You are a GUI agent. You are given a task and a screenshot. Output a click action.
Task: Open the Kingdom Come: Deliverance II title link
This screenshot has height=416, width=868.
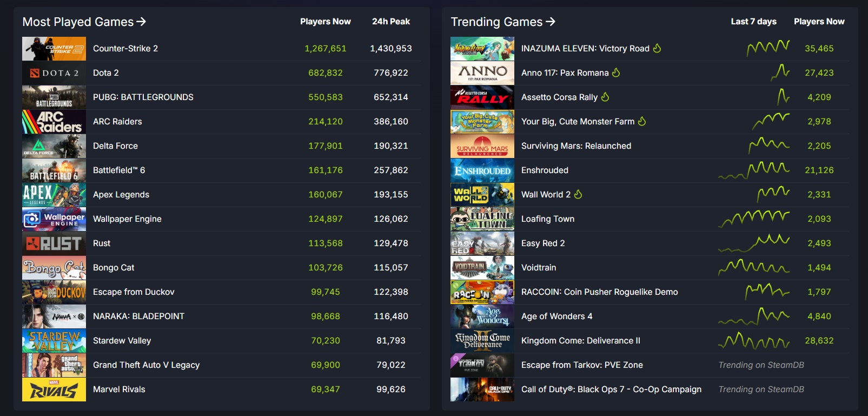pos(581,341)
